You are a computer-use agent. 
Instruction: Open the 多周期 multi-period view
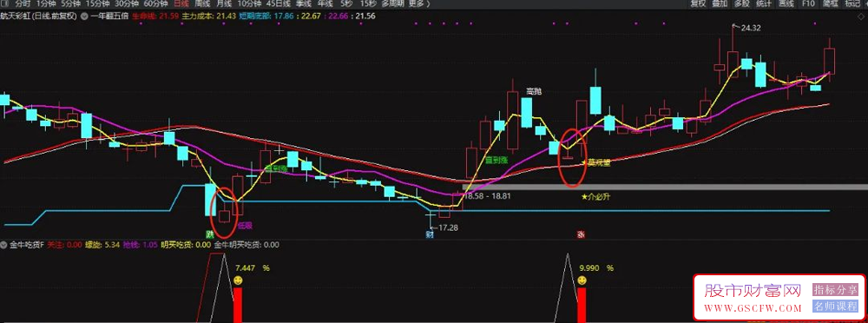[x=392, y=3]
